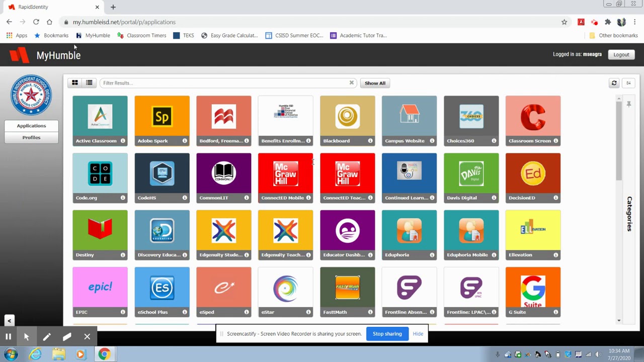Open Educator Dashboard tile

pyautogui.click(x=347, y=235)
